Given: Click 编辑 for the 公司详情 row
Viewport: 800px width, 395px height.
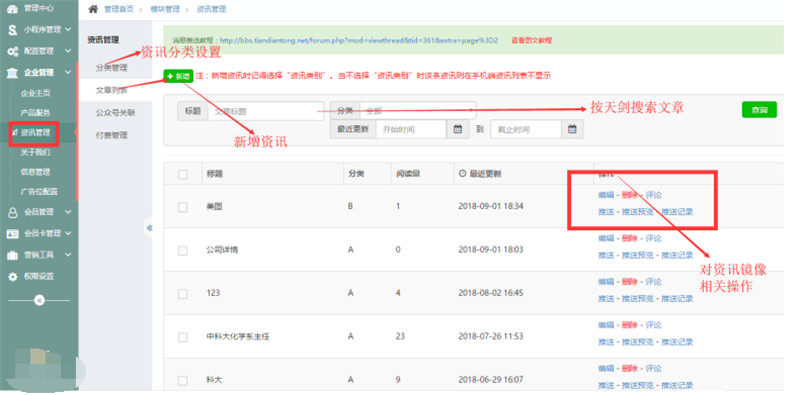Looking at the screenshot, I should point(606,238).
